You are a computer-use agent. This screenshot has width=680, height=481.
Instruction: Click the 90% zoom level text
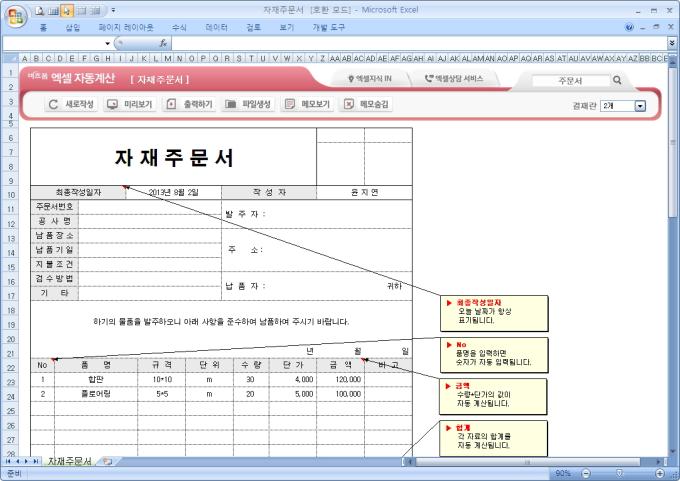[x=563, y=473]
